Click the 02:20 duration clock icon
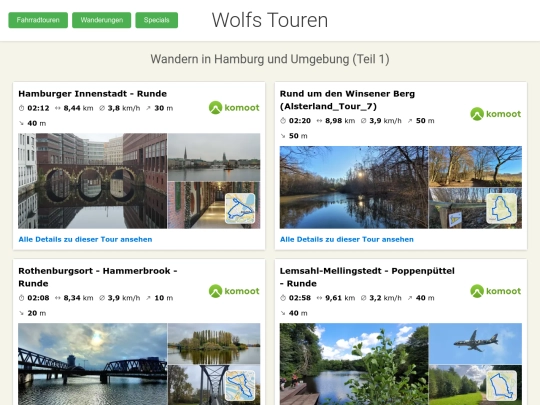Image resolution: width=540 pixels, height=405 pixels. [x=283, y=121]
